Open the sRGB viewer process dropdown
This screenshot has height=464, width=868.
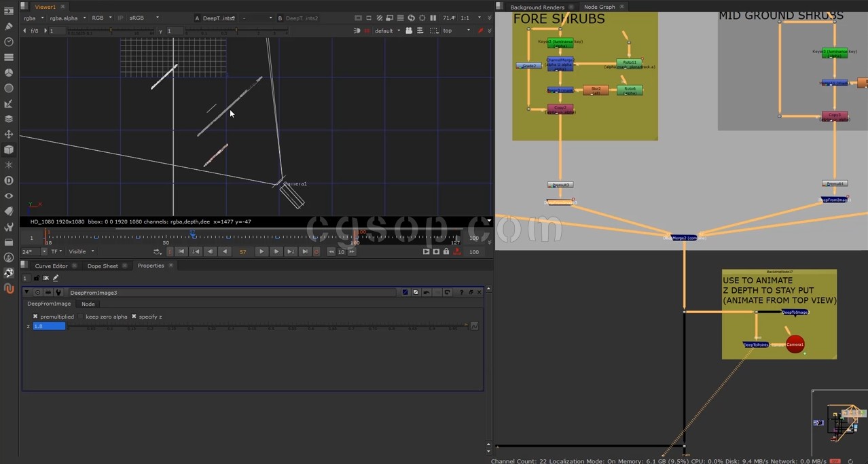[144, 18]
